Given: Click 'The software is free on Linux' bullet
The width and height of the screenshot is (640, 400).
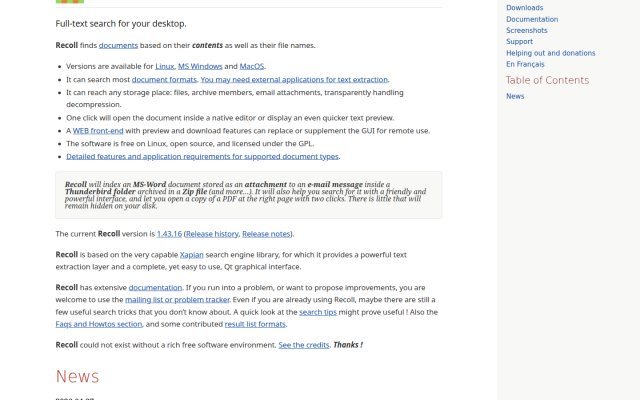Looking at the screenshot, I should [x=190, y=144].
